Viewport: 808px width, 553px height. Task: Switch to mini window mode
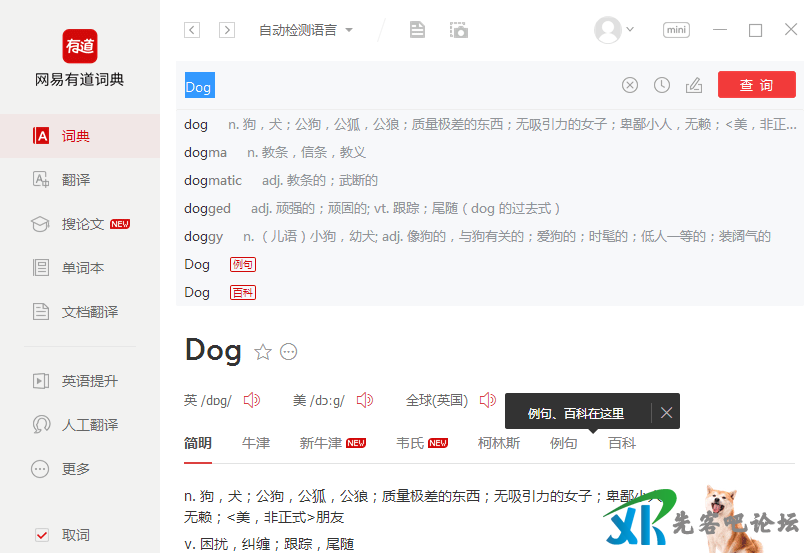[677, 30]
